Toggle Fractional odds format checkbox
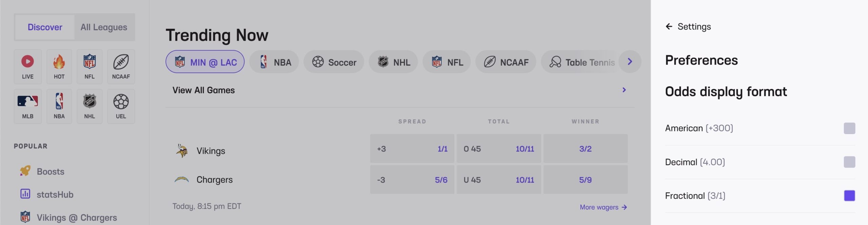 [849, 196]
